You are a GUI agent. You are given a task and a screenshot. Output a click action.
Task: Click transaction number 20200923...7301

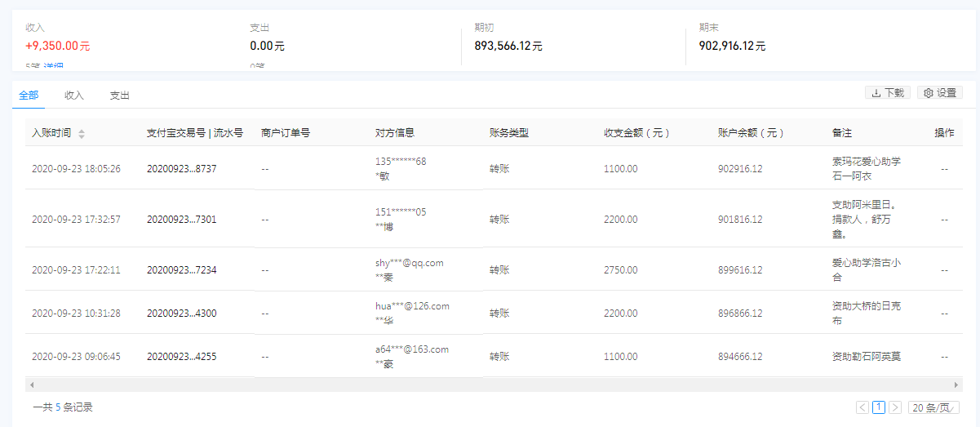[x=181, y=220]
